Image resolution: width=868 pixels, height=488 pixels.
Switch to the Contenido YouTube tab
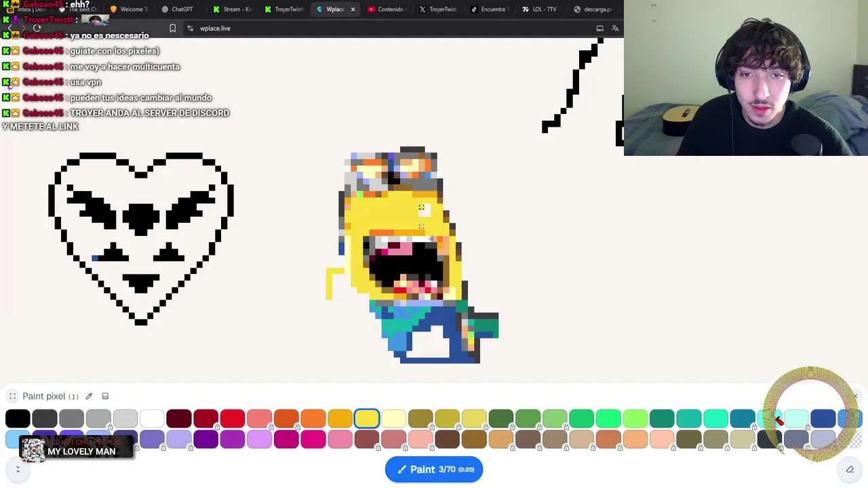[386, 9]
